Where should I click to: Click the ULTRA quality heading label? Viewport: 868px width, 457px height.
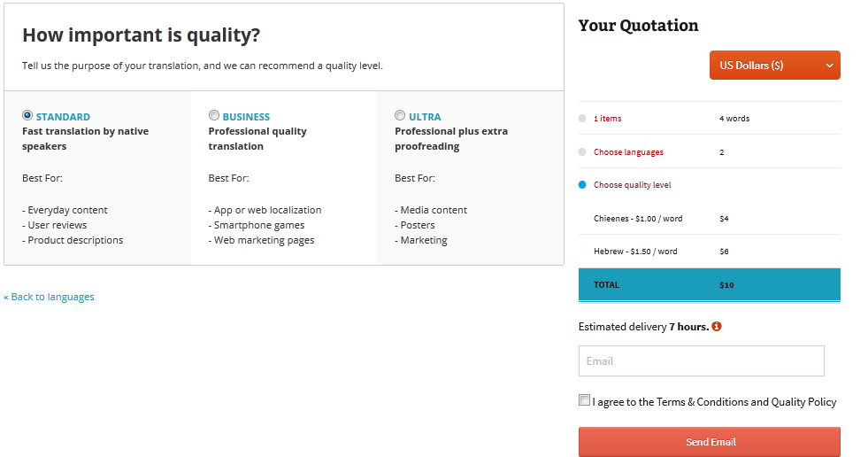coord(425,117)
